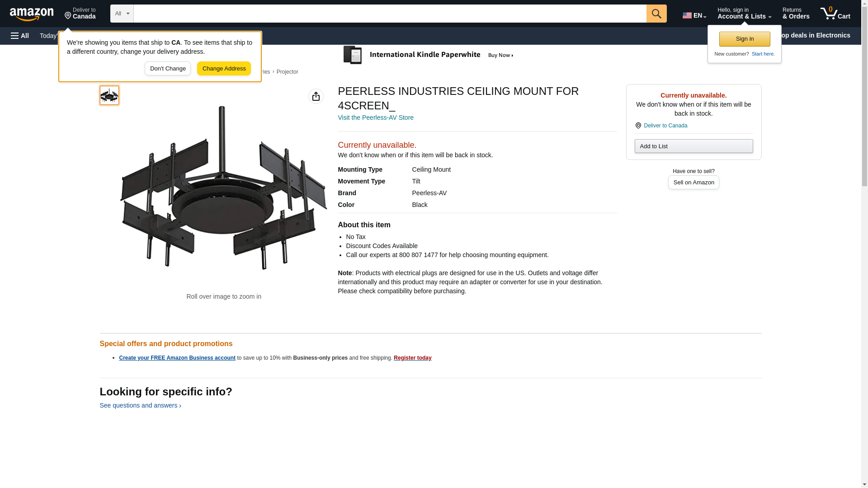Select the Projector breadcrumb

click(x=287, y=72)
